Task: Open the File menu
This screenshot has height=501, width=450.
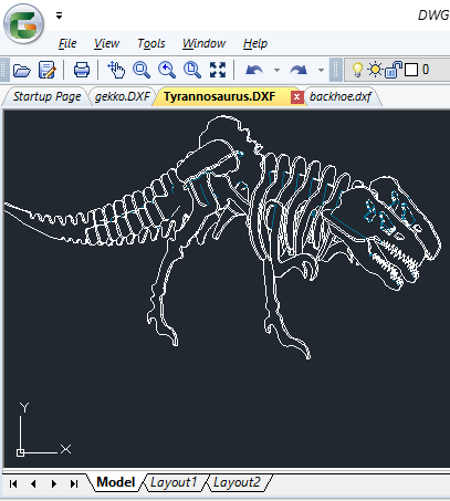Action: coord(67,43)
